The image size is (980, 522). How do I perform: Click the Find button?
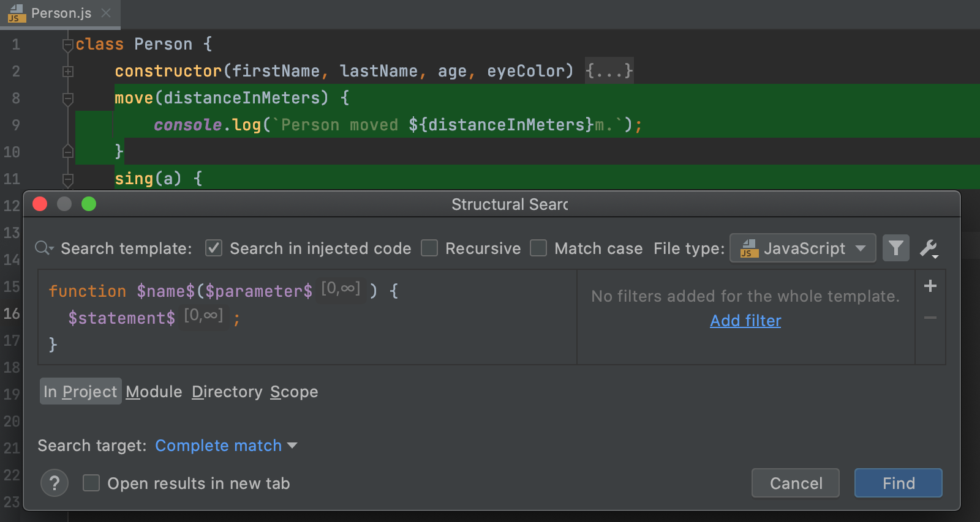(898, 483)
